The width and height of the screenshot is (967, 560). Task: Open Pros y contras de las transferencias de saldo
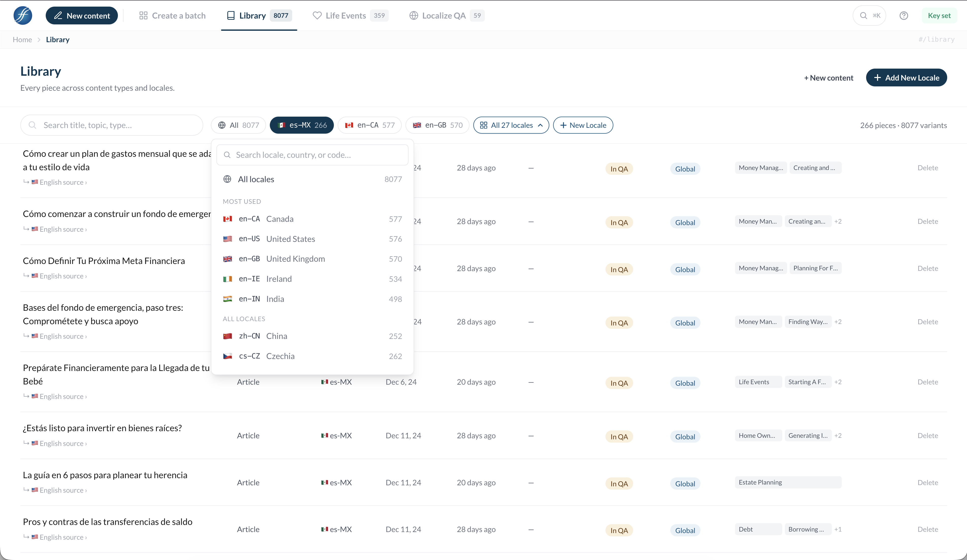click(x=108, y=522)
